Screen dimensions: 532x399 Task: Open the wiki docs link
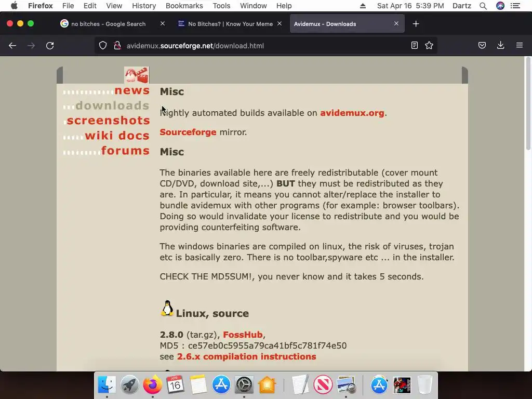coord(117,136)
